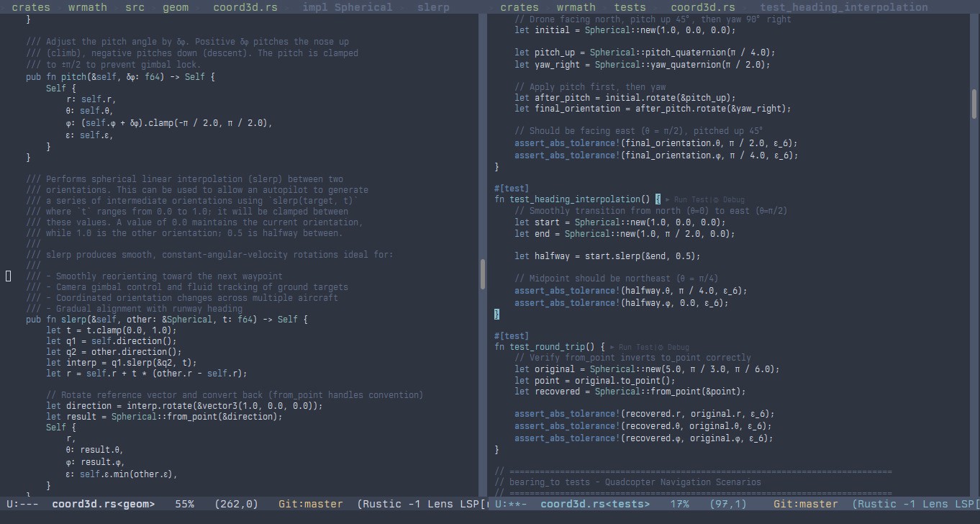This screenshot has height=524, width=980.
Task: Run the test_round_trip test lens
Action: pyautogui.click(x=636, y=347)
